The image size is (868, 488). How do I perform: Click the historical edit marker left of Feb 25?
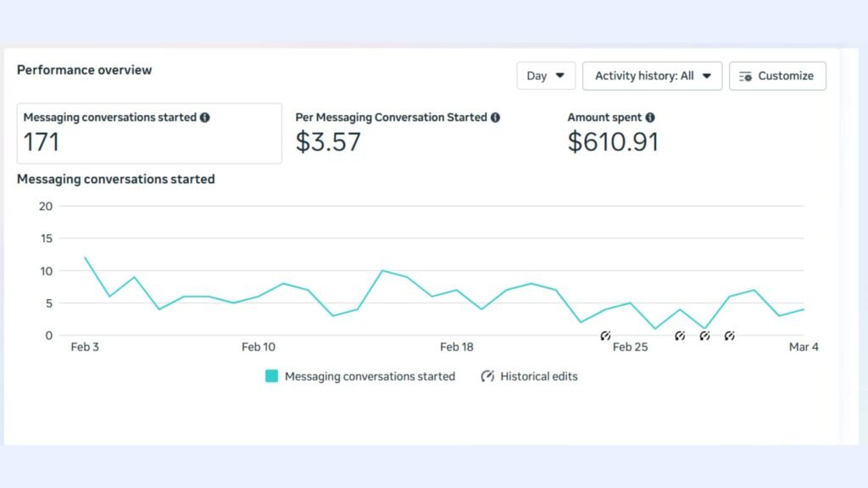[x=606, y=335]
